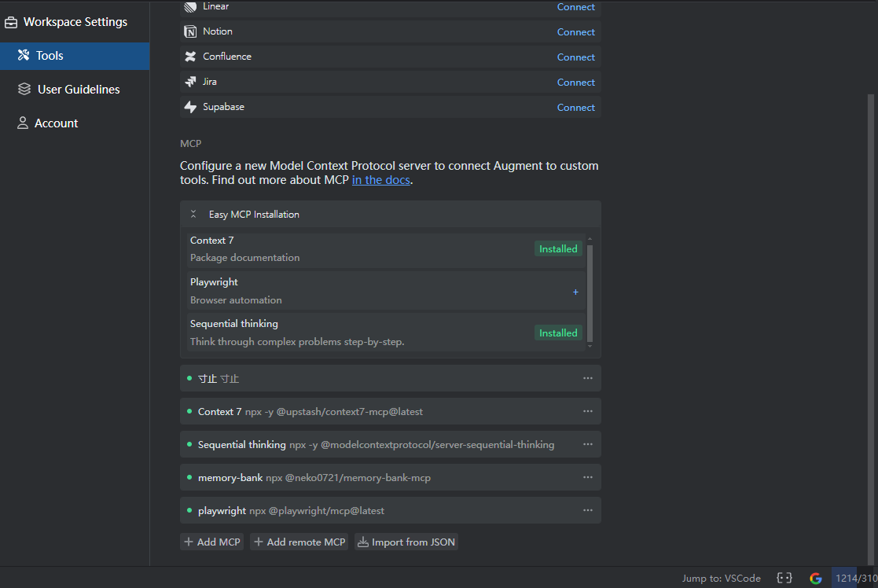The image size is (878, 588).
Task: Install Playwright using the plus icon
Action: click(x=575, y=292)
